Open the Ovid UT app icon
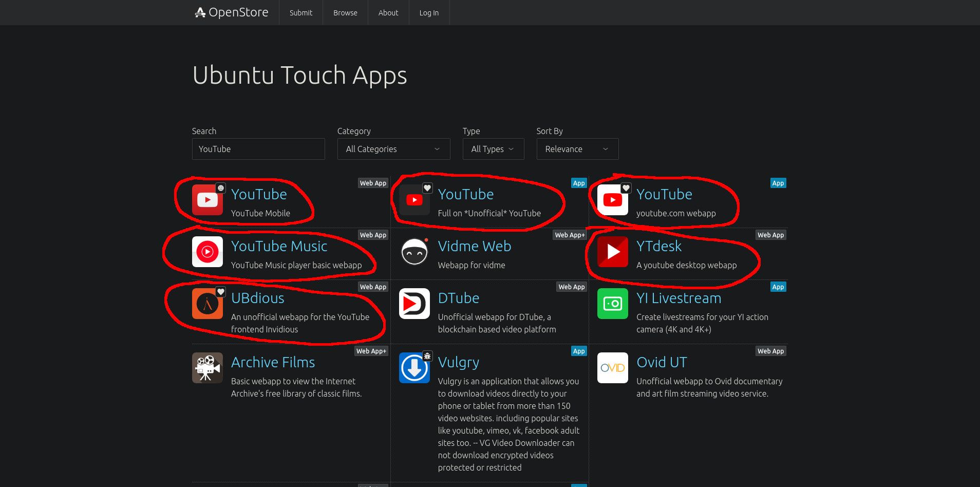980x487 pixels. (613, 368)
